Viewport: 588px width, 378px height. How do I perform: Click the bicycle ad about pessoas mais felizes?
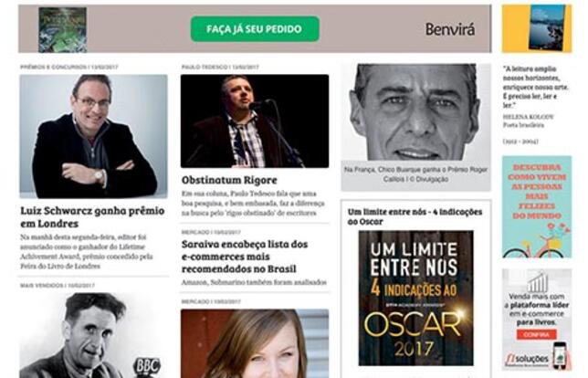pyautogui.click(x=537, y=207)
